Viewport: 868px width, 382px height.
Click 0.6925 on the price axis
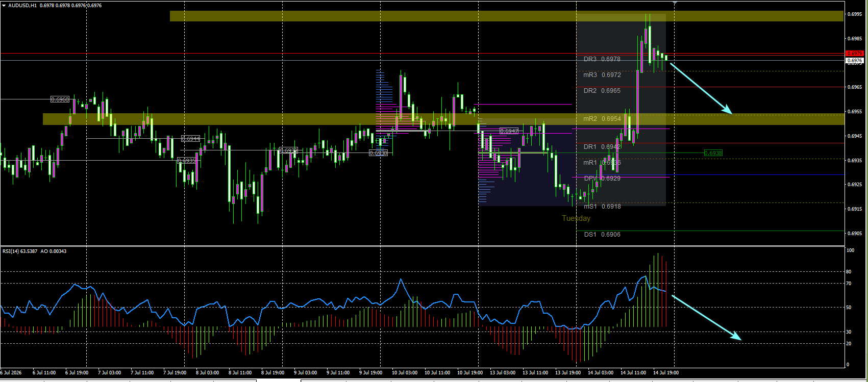click(x=855, y=185)
